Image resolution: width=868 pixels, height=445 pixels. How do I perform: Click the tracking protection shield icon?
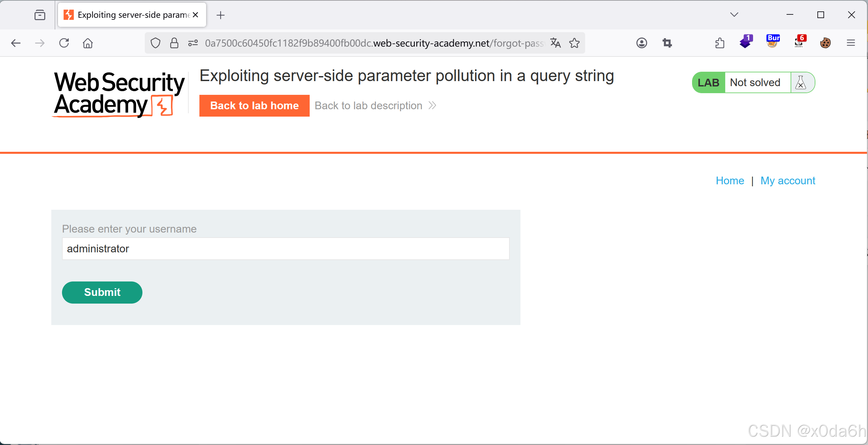pyautogui.click(x=155, y=43)
